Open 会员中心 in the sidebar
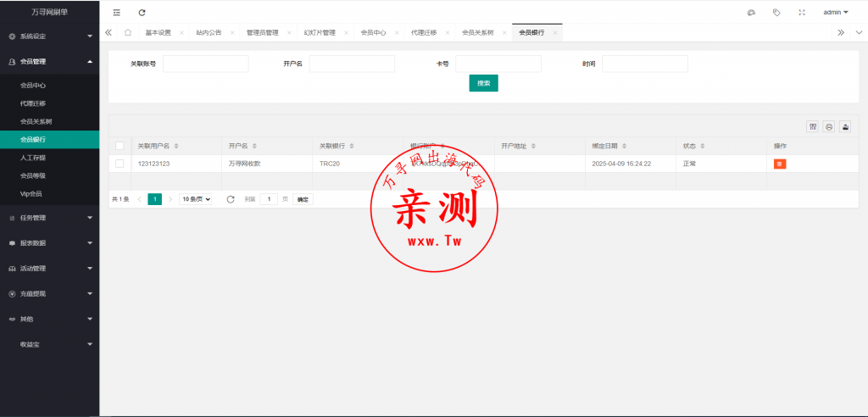Image resolution: width=868 pixels, height=417 pixels. coord(50,86)
